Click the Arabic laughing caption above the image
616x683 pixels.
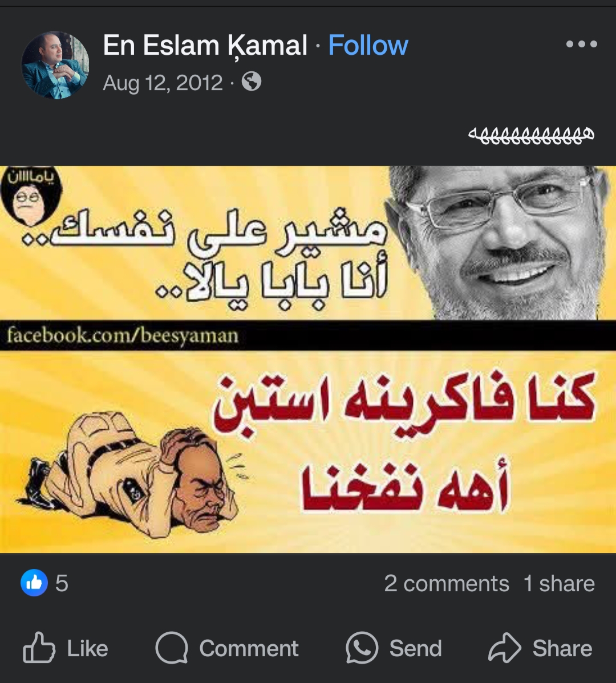[x=531, y=135]
